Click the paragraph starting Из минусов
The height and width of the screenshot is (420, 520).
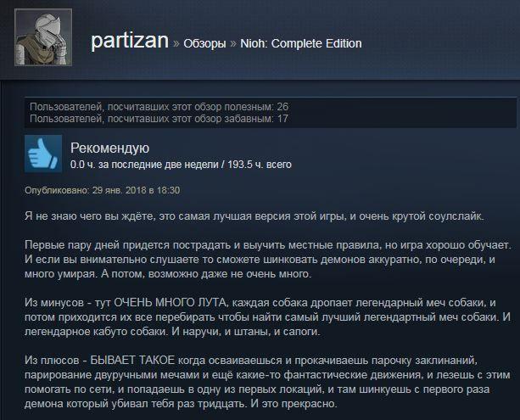267,317
